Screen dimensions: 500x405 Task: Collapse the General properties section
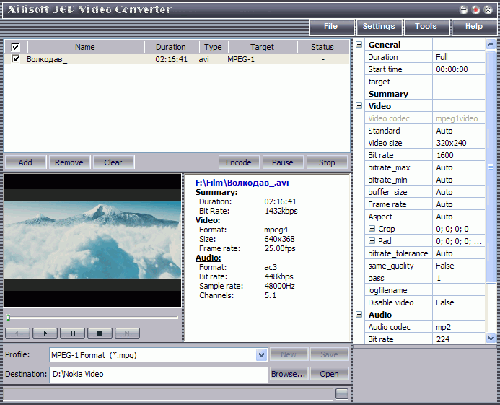click(359, 45)
